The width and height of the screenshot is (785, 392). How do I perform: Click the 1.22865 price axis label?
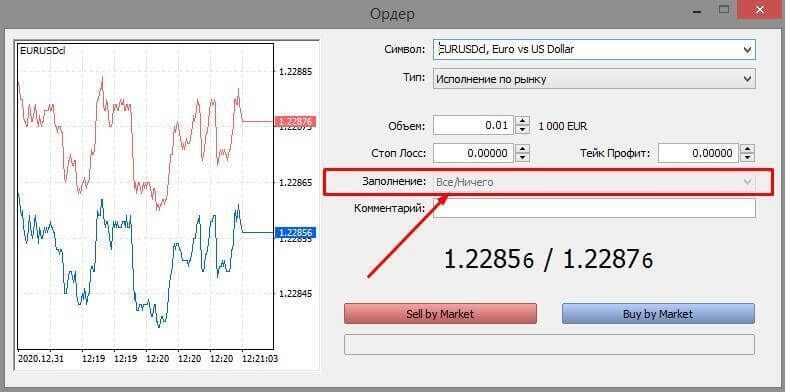click(x=295, y=183)
